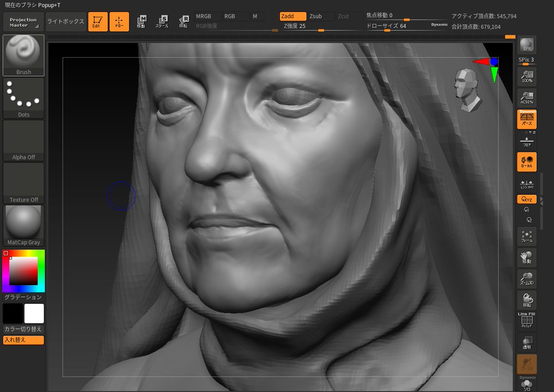Click the Actual size 100% zoom icon
Viewport: 554px width, 392px height.
coord(527,77)
